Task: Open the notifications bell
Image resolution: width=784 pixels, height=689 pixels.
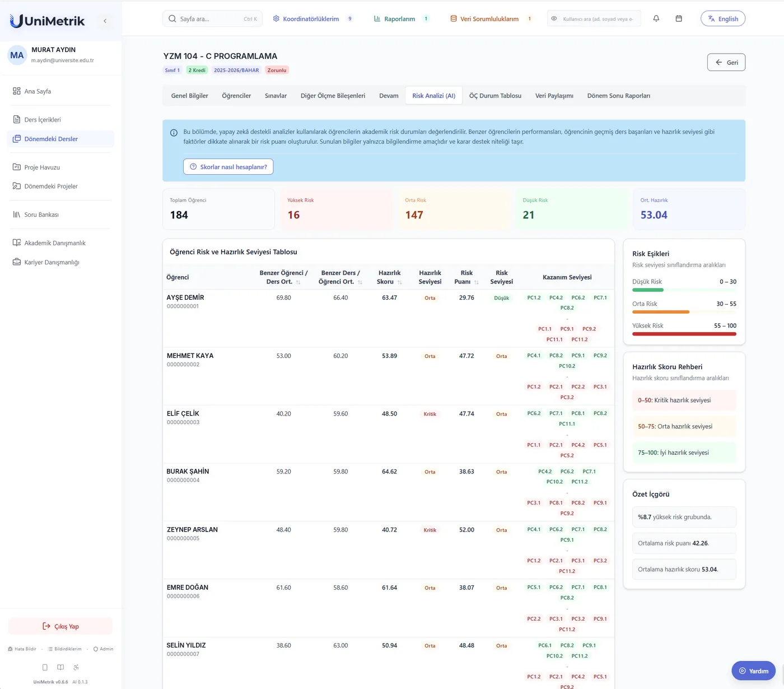Action: coord(656,18)
